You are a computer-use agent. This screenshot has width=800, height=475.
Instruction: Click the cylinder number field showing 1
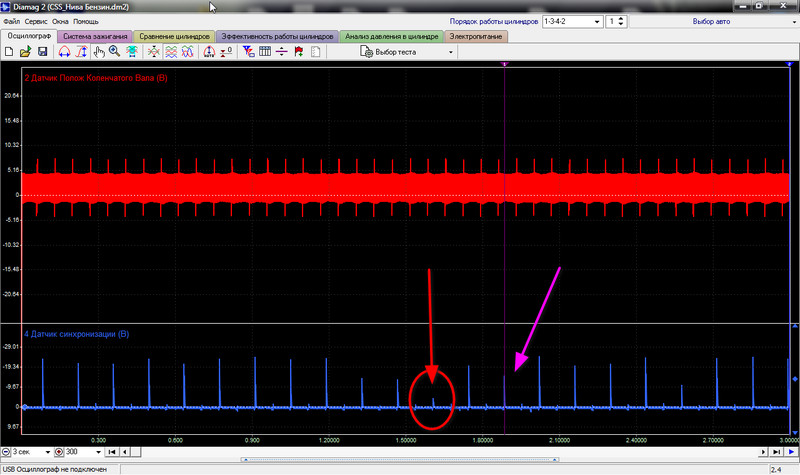point(611,21)
